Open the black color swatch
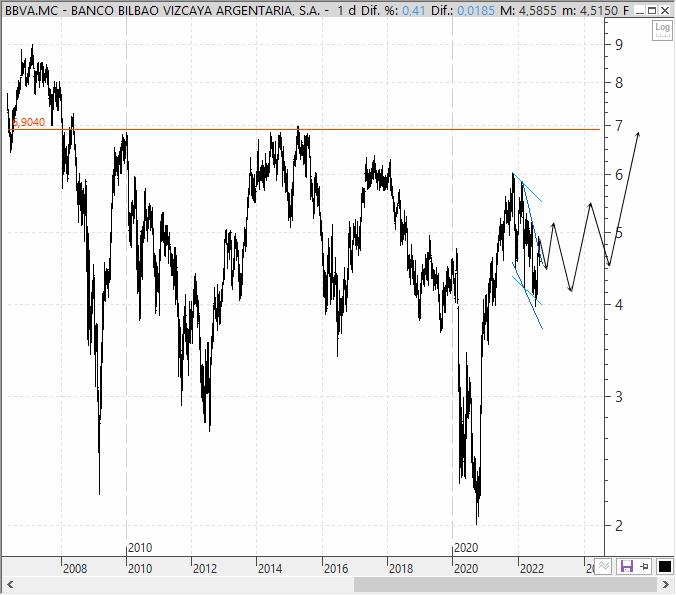676x595 pixels. point(664,566)
